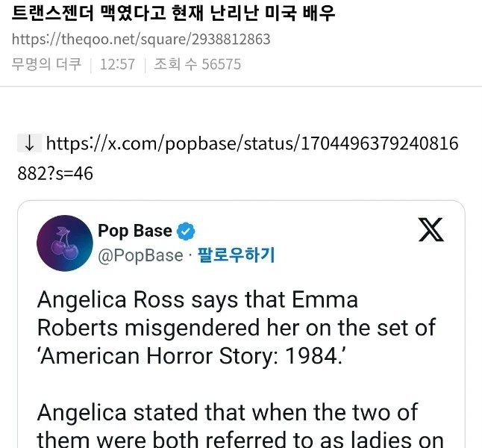Click the blue verified badge next to Pop Base
This screenshot has width=482, height=448.
point(186,231)
